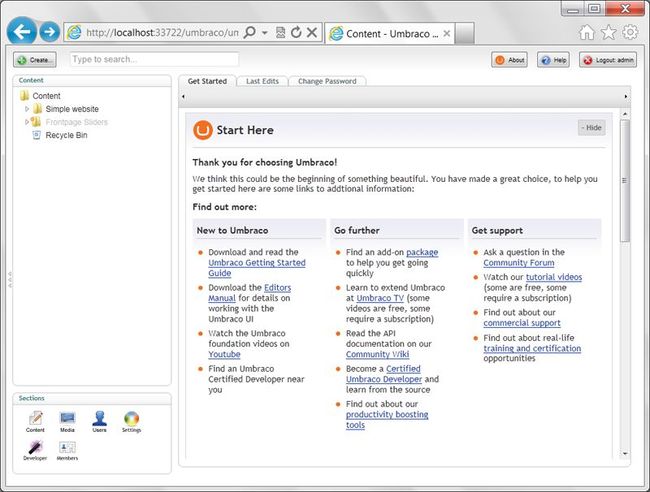Open the Content section icon
The image size is (650, 492).
click(x=35, y=419)
